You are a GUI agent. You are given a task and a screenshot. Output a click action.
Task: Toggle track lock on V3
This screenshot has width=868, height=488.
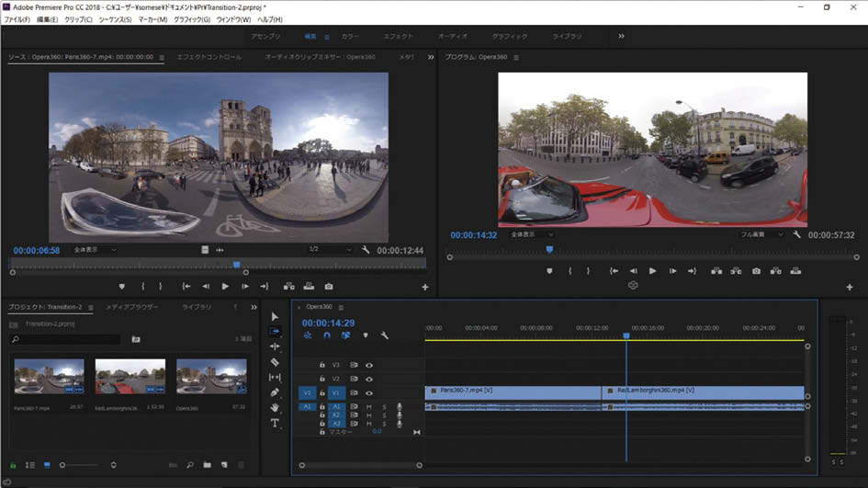(321, 365)
